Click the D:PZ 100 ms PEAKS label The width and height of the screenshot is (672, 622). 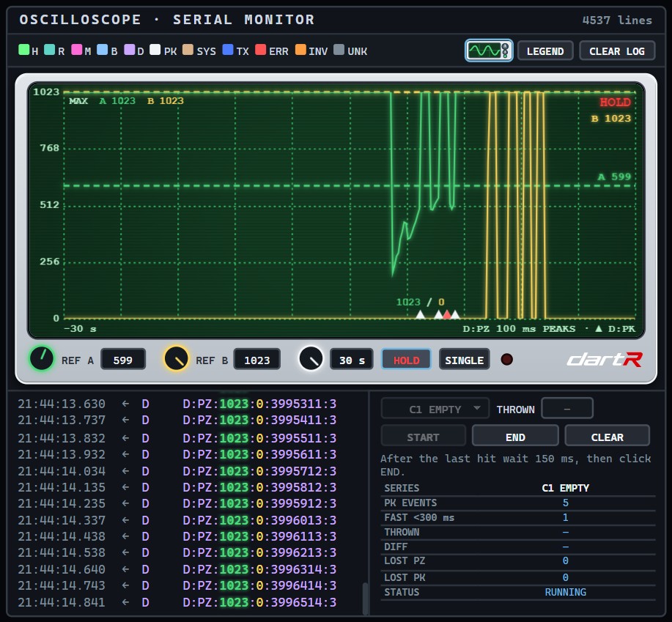click(x=519, y=329)
